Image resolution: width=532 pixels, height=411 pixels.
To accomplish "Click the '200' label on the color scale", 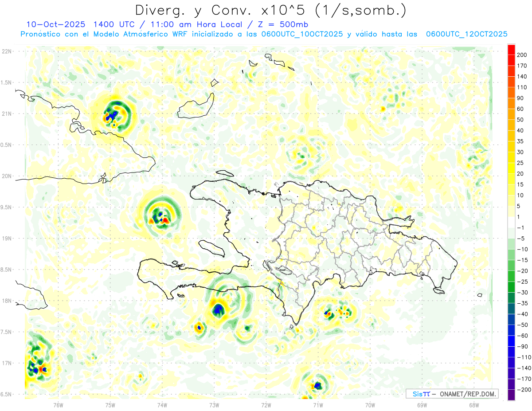I will [522, 55].
